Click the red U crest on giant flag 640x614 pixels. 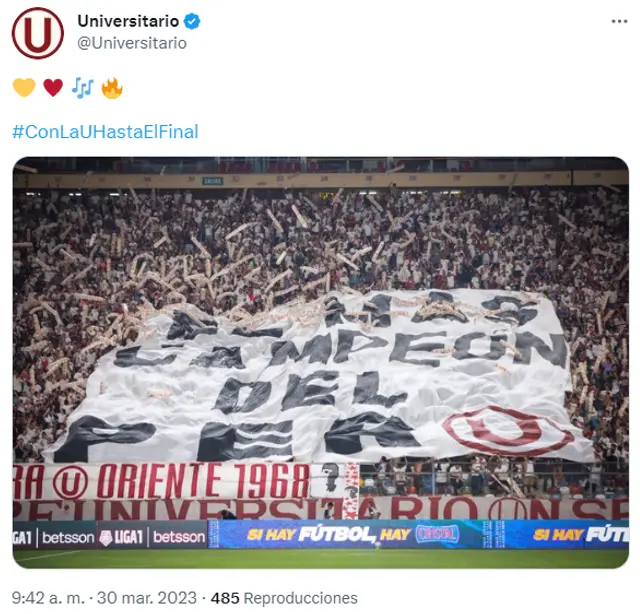[507, 430]
